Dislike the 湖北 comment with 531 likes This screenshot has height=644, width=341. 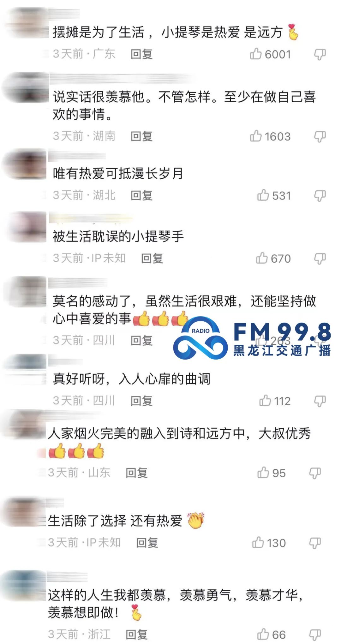click(320, 196)
